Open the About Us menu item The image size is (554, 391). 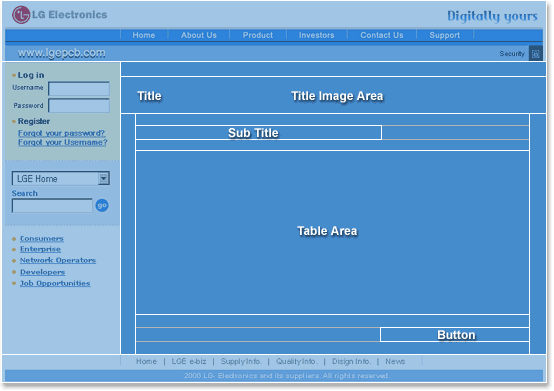(199, 35)
